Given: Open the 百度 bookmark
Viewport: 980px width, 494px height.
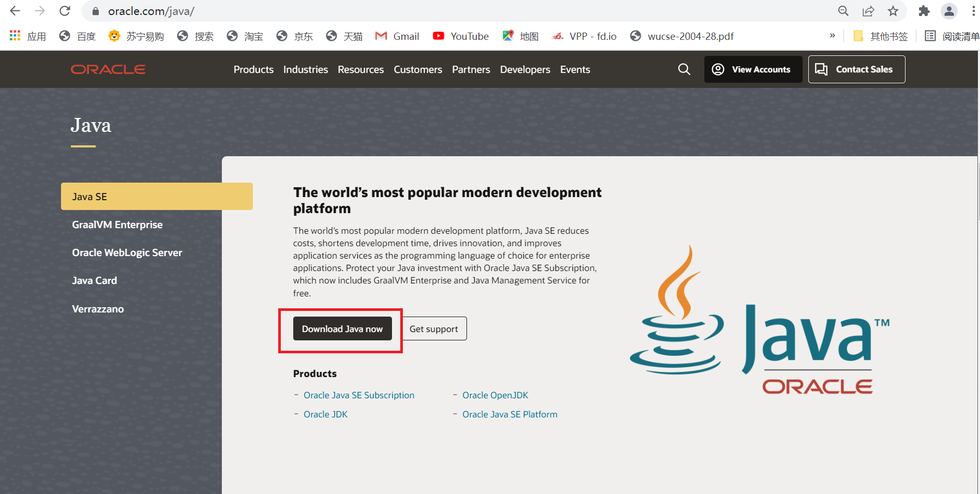Looking at the screenshot, I should coord(78,36).
